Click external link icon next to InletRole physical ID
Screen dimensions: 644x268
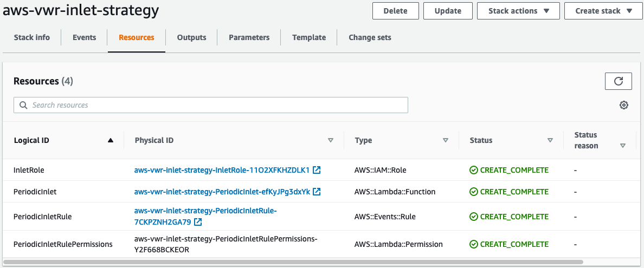click(317, 170)
